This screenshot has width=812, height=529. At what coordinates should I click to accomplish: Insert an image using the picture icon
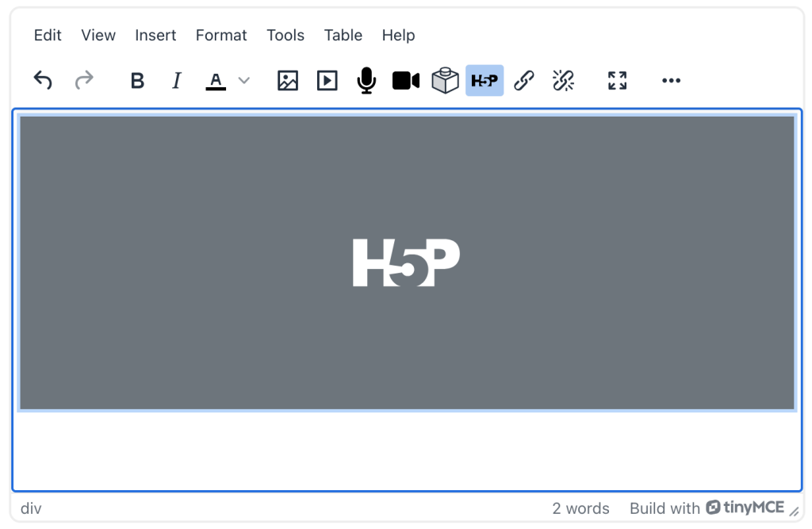point(287,80)
